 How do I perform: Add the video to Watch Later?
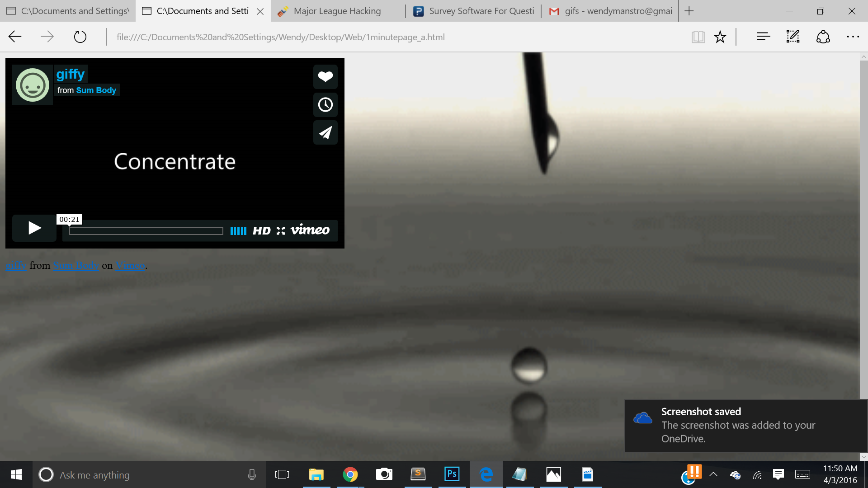[325, 105]
